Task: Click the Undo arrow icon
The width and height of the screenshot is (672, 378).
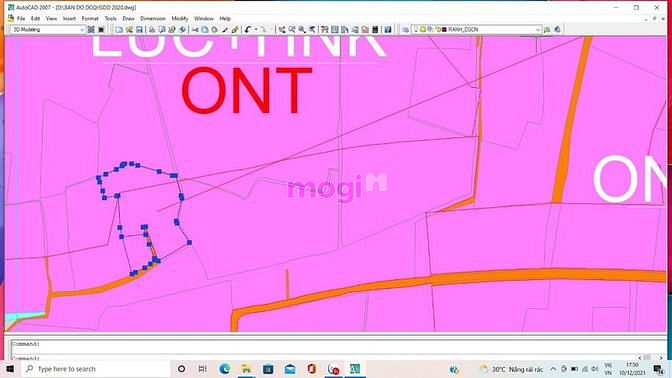Action: tap(248, 30)
